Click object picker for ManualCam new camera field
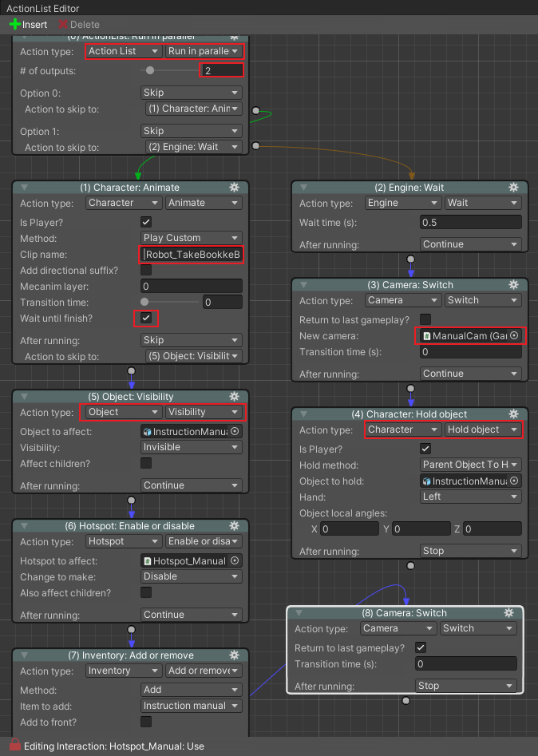Image resolution: width=538 pixels, height=756 pixels. click(514, 335)
